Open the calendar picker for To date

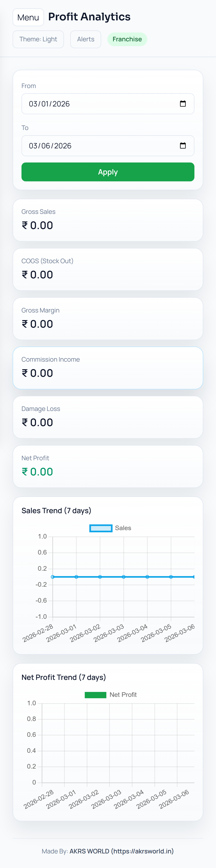tap(183, 146)
